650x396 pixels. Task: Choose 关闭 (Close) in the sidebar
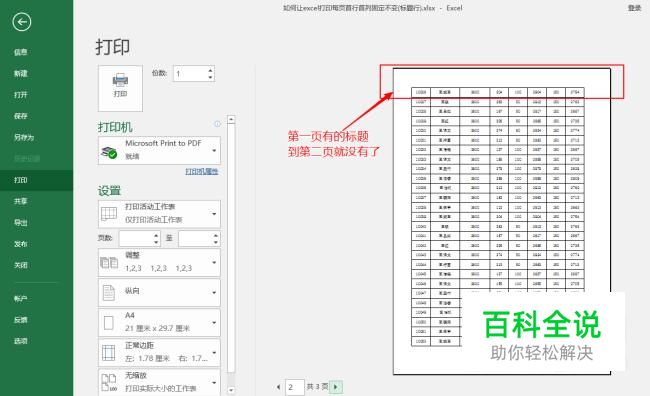click(20, 265)
